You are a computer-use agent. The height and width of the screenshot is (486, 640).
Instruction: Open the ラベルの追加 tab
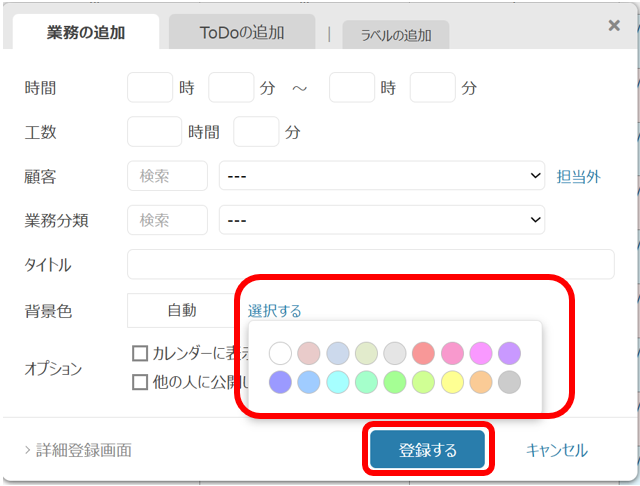point(395,35)
